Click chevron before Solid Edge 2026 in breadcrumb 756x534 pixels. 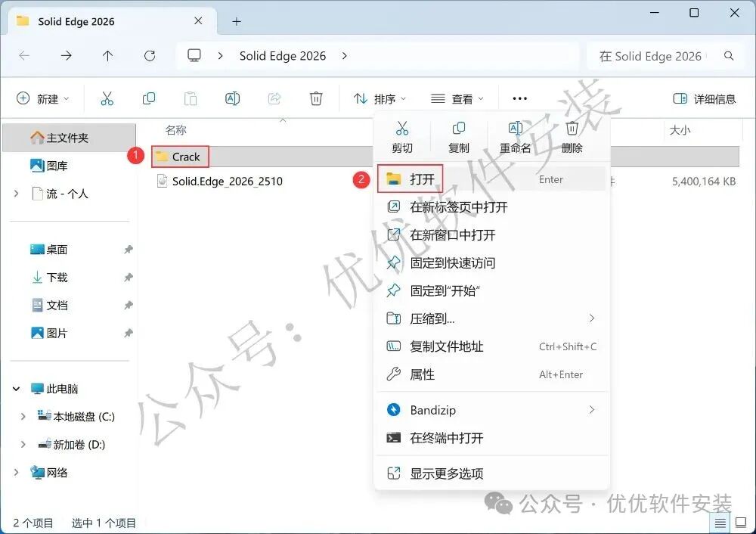[x=220, y=56]
